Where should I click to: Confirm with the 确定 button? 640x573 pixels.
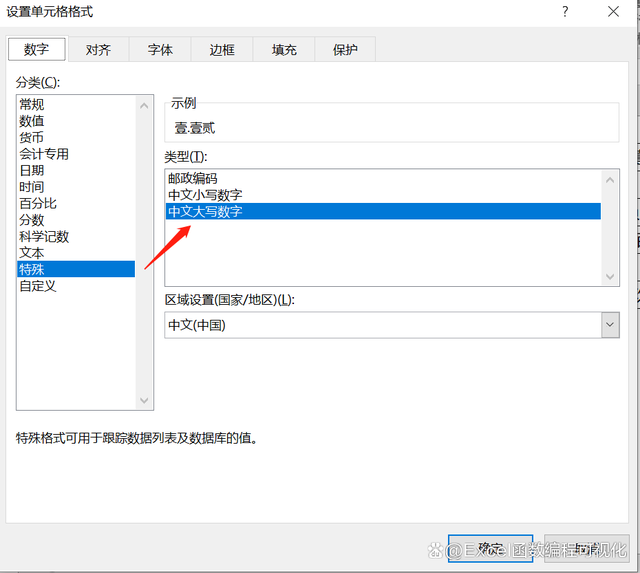click(x=490, y=549)
